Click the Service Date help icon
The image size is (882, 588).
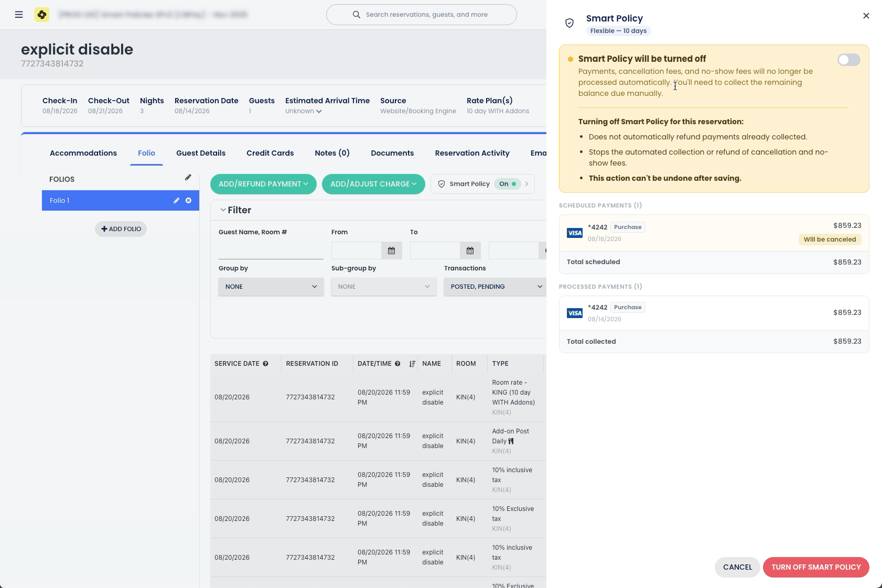pos(266,364)
